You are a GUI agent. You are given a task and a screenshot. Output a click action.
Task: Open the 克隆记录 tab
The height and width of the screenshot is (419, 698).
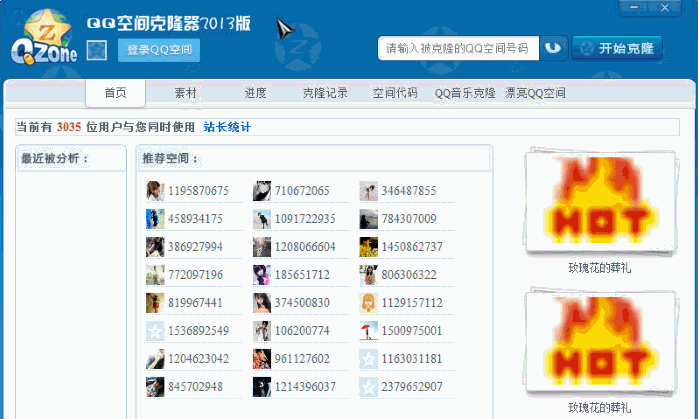pyautogui.click(x=325, y=93)
